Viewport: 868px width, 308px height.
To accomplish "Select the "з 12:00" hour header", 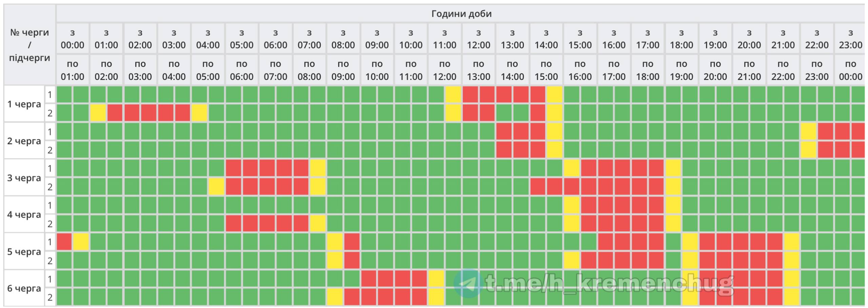I will [478, 39].
